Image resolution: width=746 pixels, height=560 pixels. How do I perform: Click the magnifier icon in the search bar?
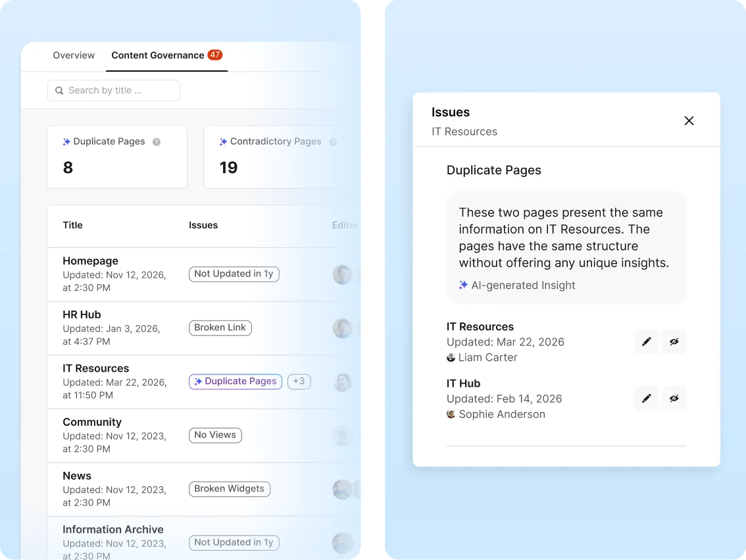point(60,90)
